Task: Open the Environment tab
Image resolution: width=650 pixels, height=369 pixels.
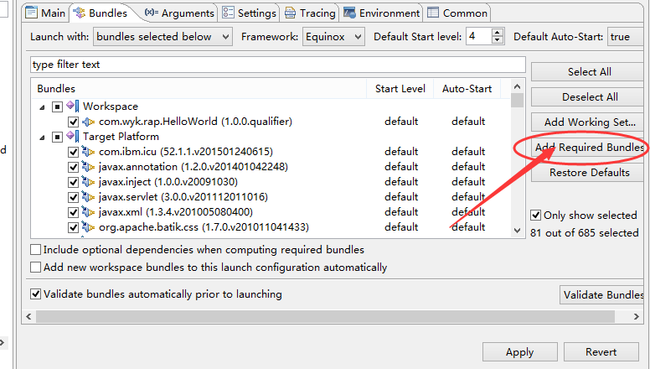Action: tap(381, 13)
